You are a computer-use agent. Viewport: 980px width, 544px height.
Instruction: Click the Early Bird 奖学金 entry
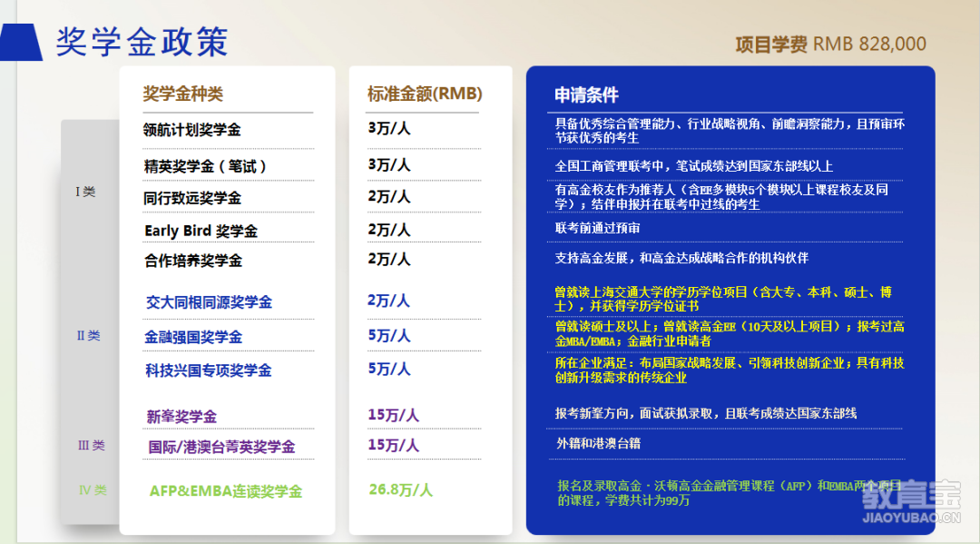coord(201,231)
